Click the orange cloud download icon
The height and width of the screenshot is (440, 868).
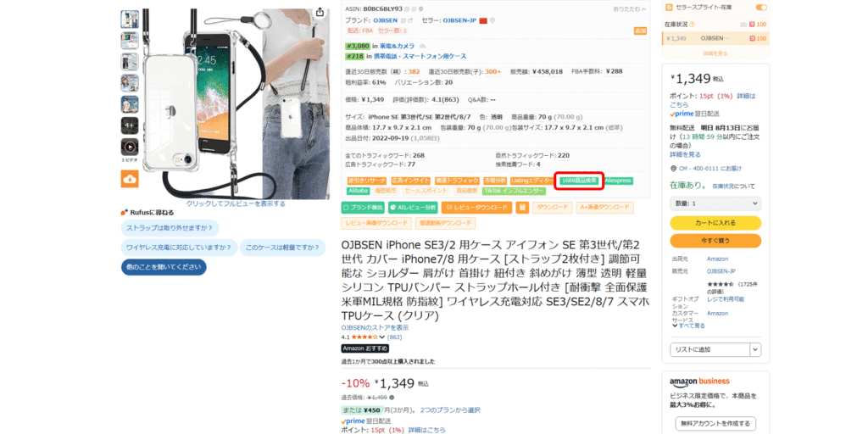pos(130,179)
